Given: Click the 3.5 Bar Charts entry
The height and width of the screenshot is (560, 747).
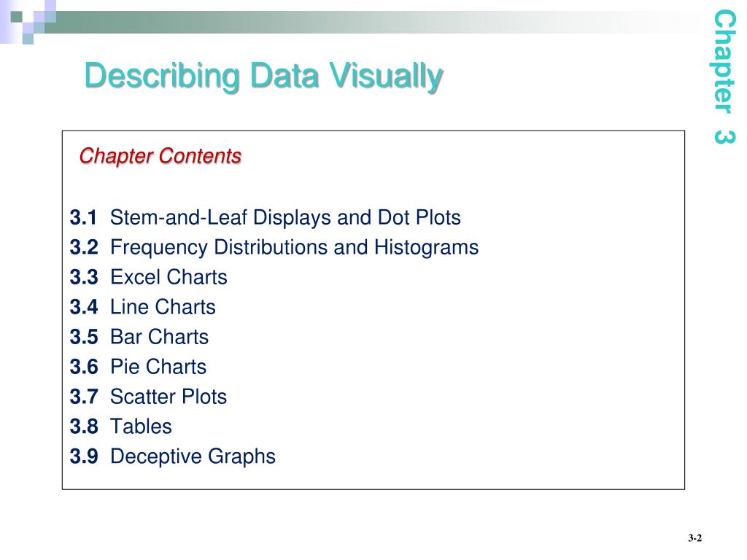Looking at the screenshot, I should [x=139, y=337].
